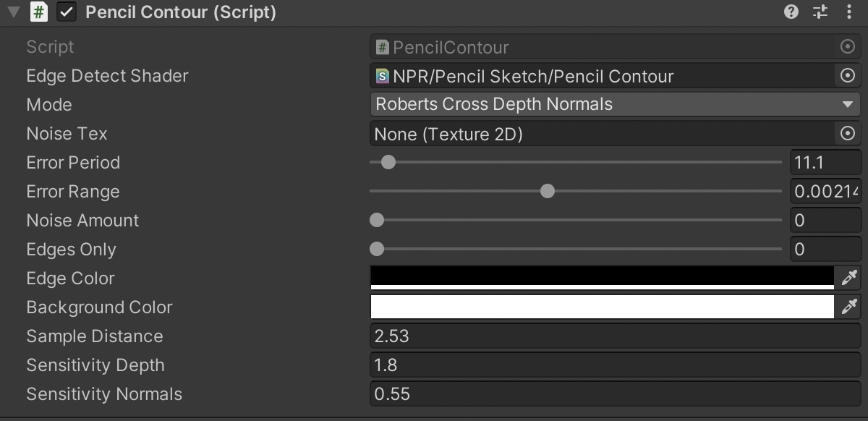Image resolution: width=868 pixels, height=421 pixels.
Task: Disable the Pencil Contour script checkbox
Action: coord(67,12)
